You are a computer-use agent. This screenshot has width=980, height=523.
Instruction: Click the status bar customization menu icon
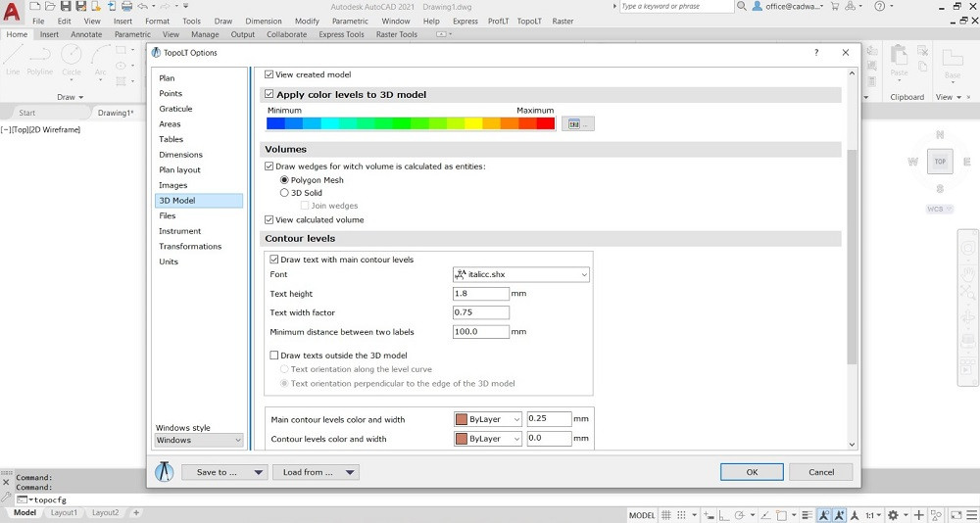[972, 515]
